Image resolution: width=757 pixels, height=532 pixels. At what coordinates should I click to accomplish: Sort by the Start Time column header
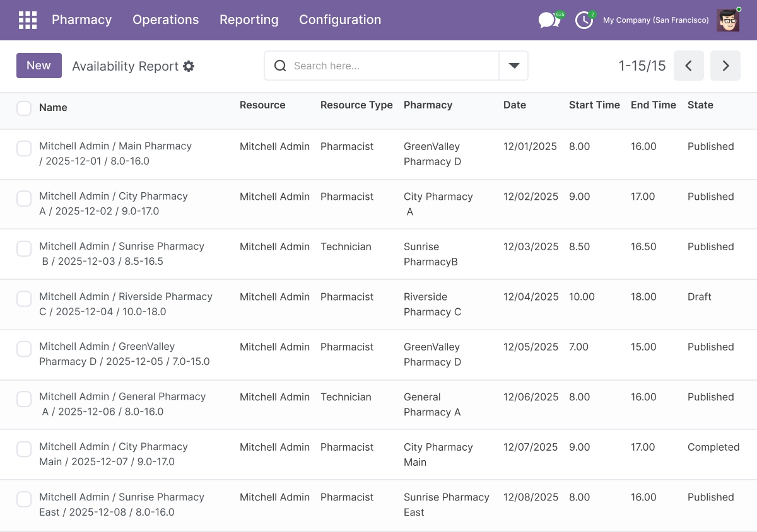[x=594, y=105]
